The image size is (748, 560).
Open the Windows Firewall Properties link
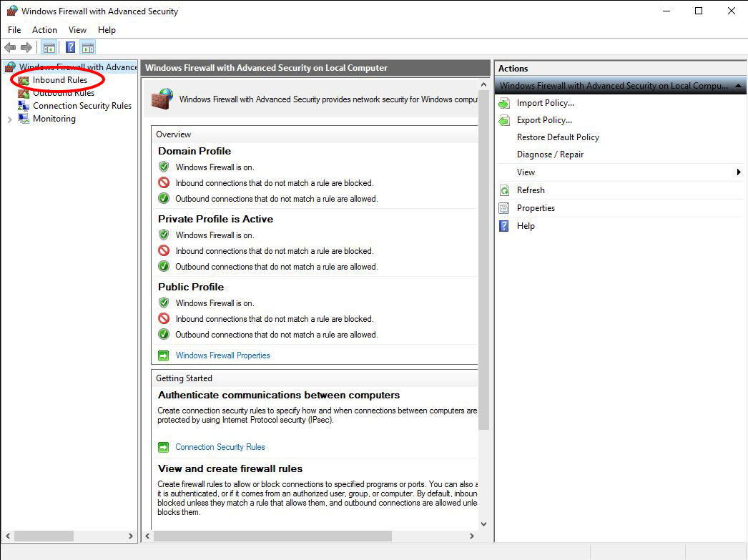(x=223, y=356)
